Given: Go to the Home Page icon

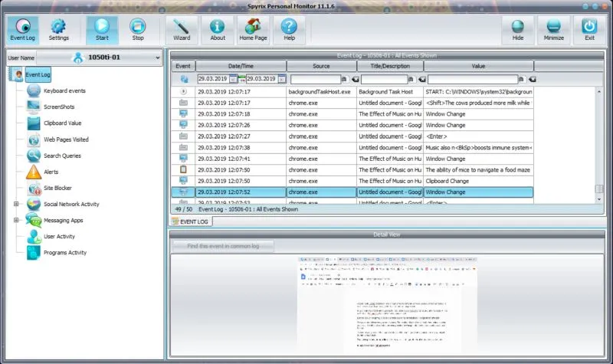Looking at the screenshot, I should 253,30.
